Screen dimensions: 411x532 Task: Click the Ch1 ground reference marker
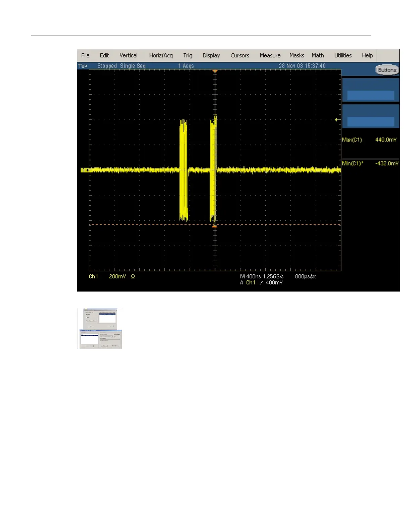click(x=85, y=170)
